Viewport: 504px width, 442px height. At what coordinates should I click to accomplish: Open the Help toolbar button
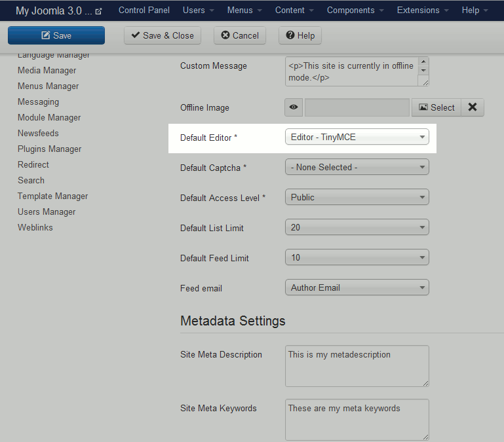coord(300,35)
